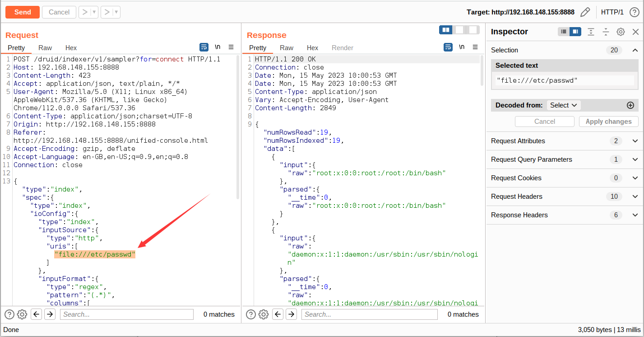
Task: Click the Request pane vertical scrollbar
Action: click(238, 127)
